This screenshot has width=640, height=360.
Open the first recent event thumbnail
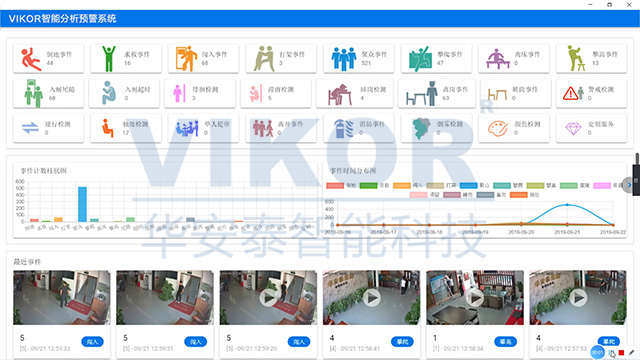click(62, 298)
